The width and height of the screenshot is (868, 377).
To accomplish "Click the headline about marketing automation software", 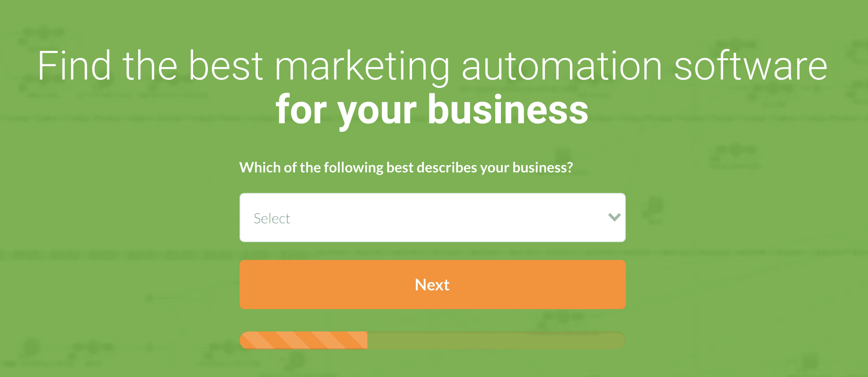I will [433, 66].
